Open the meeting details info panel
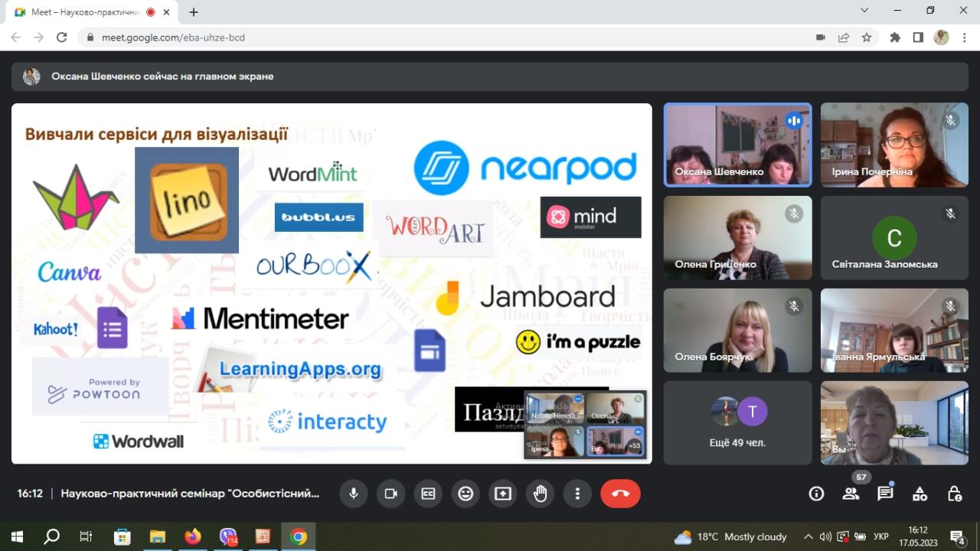This screenshot has width=980, height=551. pos(816,494)
